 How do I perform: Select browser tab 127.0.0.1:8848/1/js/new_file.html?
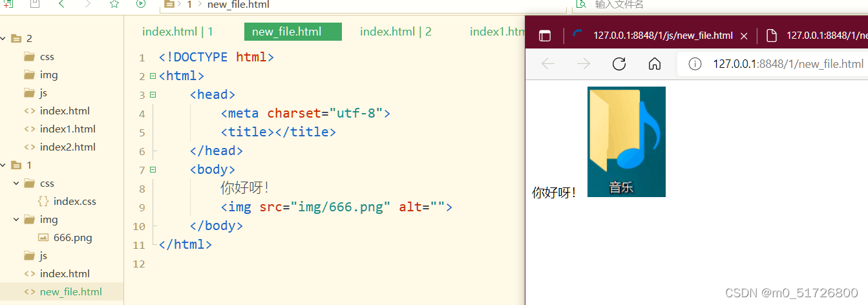tap(662, 36)
